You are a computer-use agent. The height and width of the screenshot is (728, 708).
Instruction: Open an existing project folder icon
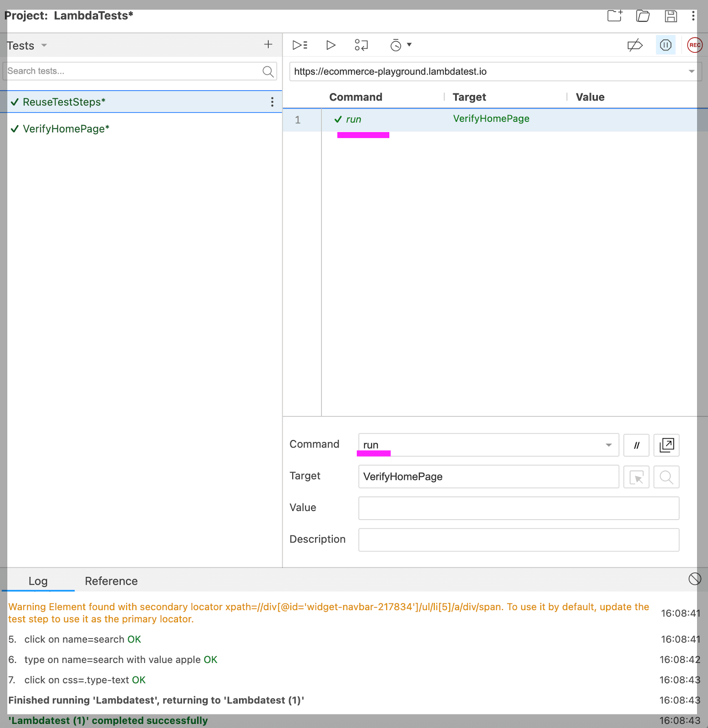[x=643, y=16]
